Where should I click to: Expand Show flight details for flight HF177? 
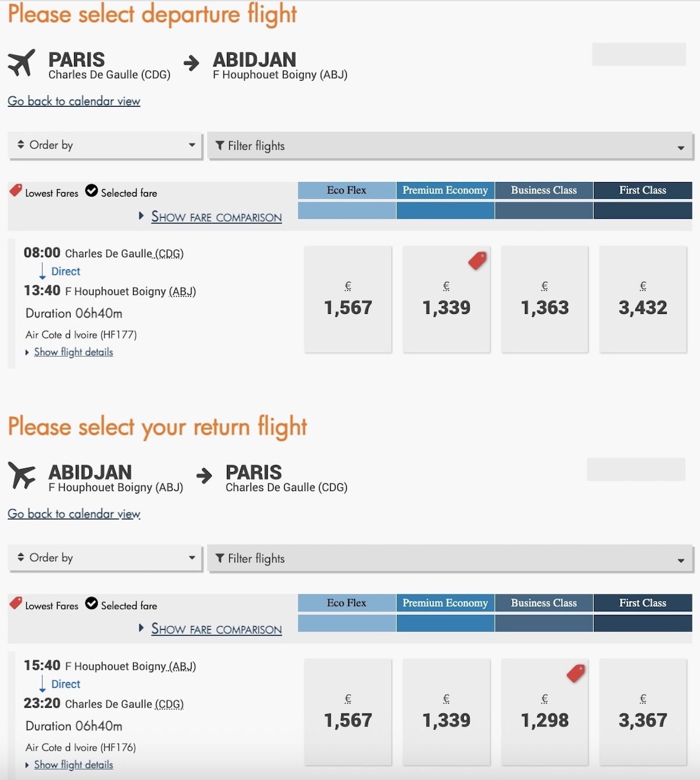73,352
